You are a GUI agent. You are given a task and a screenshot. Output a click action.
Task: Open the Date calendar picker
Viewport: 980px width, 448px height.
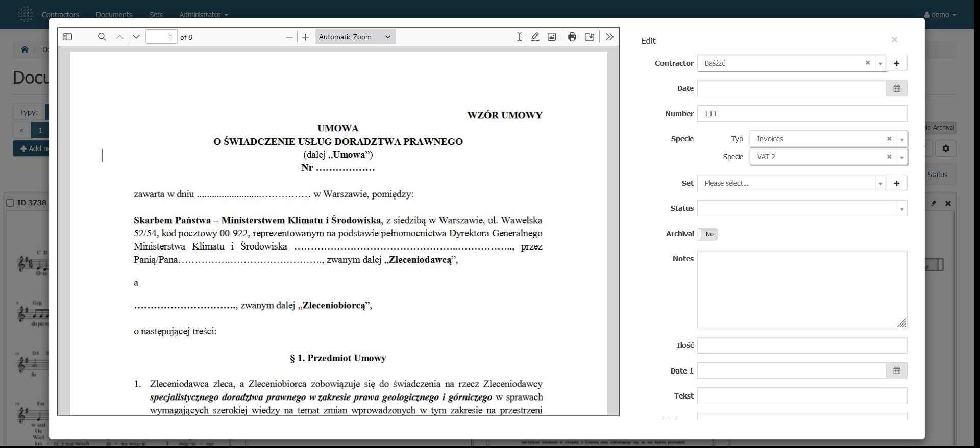pos(897,88)
